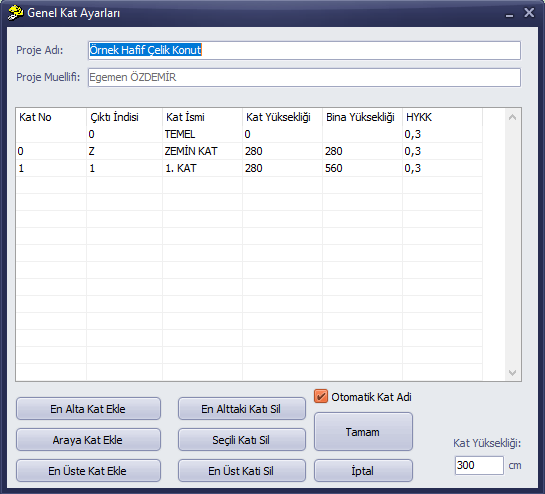The width and height of the screenshot is (545, 494).
Task: Close the Genel Kat Ayarları dialog
Action: tap(529, 13)
